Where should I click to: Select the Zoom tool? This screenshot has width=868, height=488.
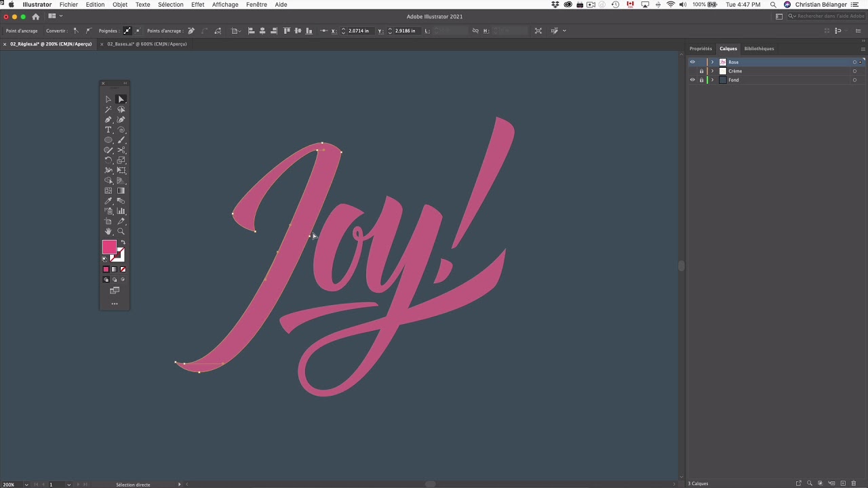click(x=121, y=231)
